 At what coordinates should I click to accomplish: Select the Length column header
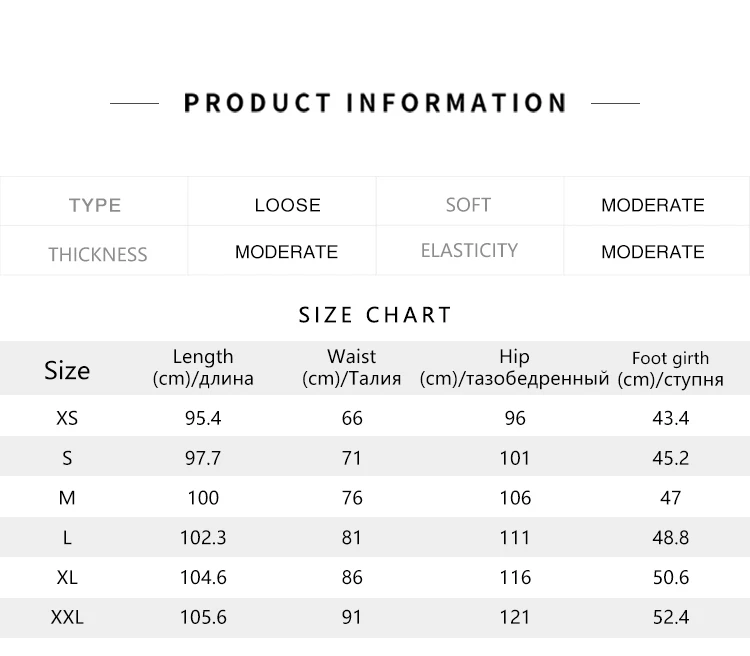tap(203, 367)
